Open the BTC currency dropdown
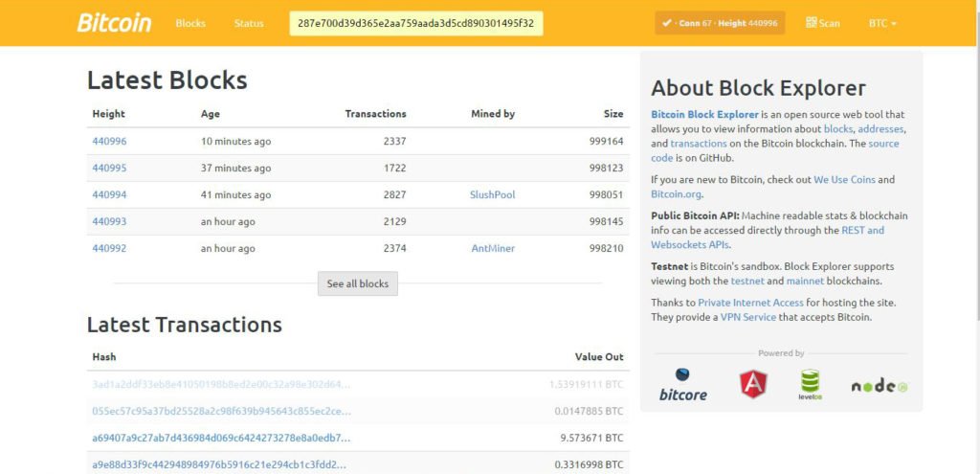The image size is (980, 474). click(x=882, y=23)
